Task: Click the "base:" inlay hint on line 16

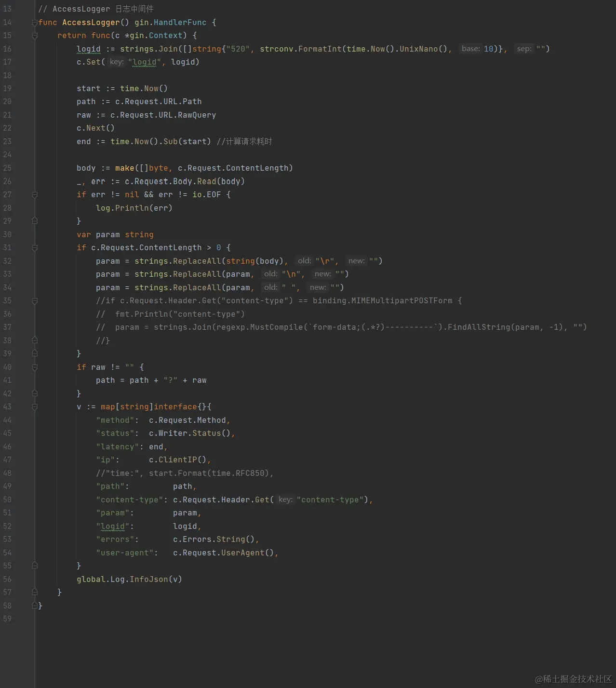Action: click(x=470, y=49)
